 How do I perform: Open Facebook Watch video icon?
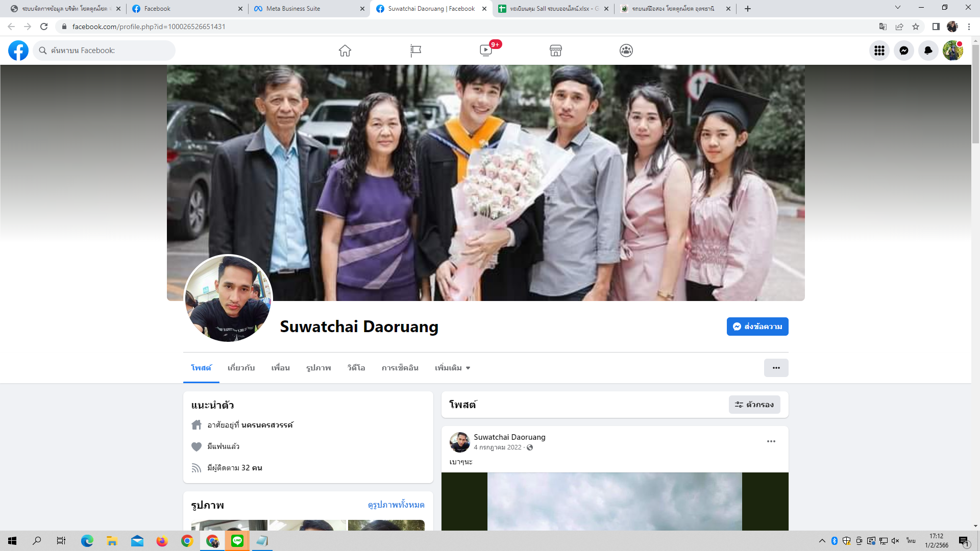pos(486,51)
